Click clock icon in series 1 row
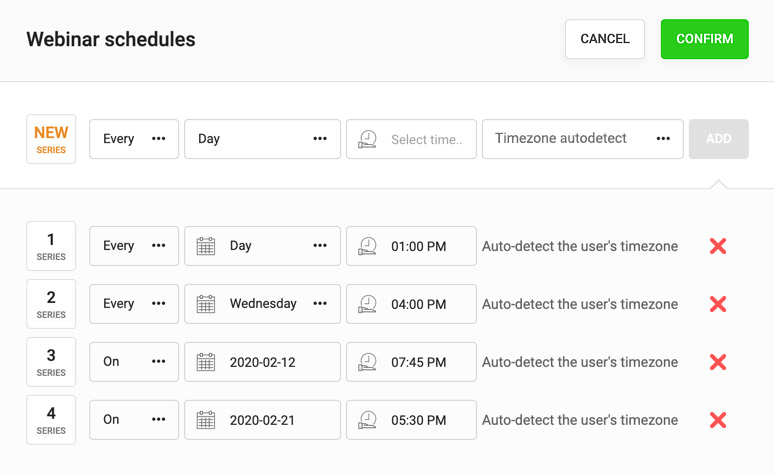This screenshot has height=475, width=774. pyautogui.click(x=368, y=246)
